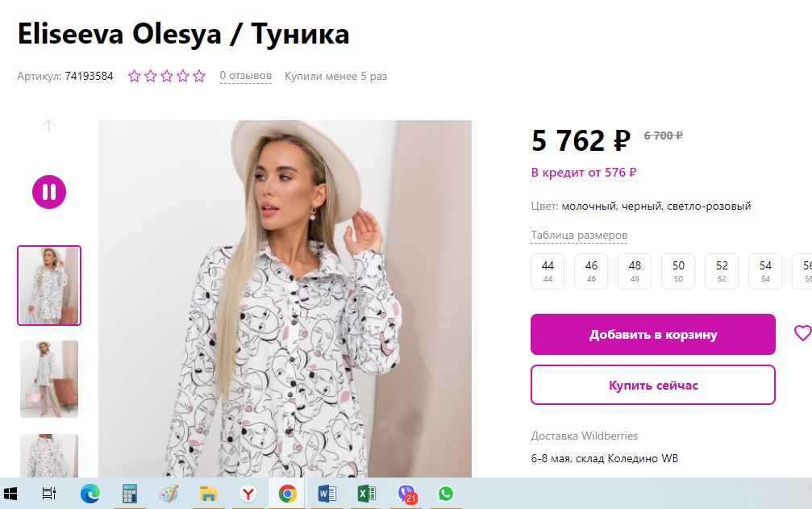Pick size 52
The height and width of the screenshot is (509, 812).
[722, 270]
